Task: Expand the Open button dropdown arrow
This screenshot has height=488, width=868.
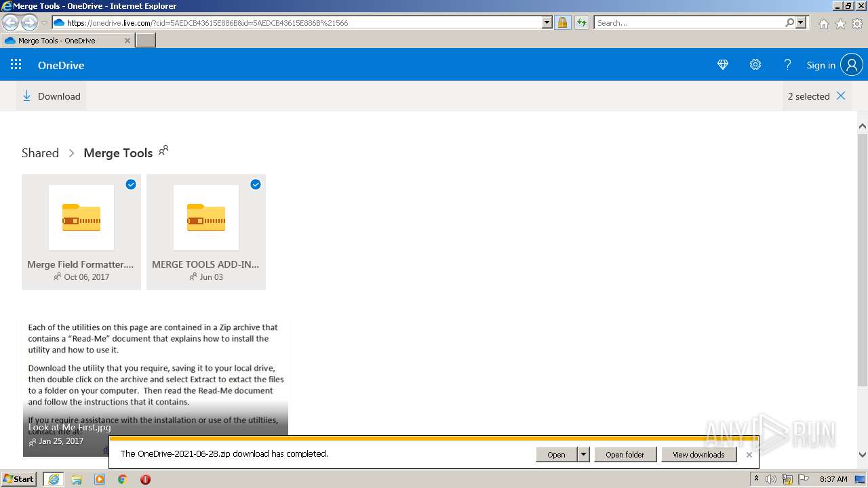Action: click(583, 455)
